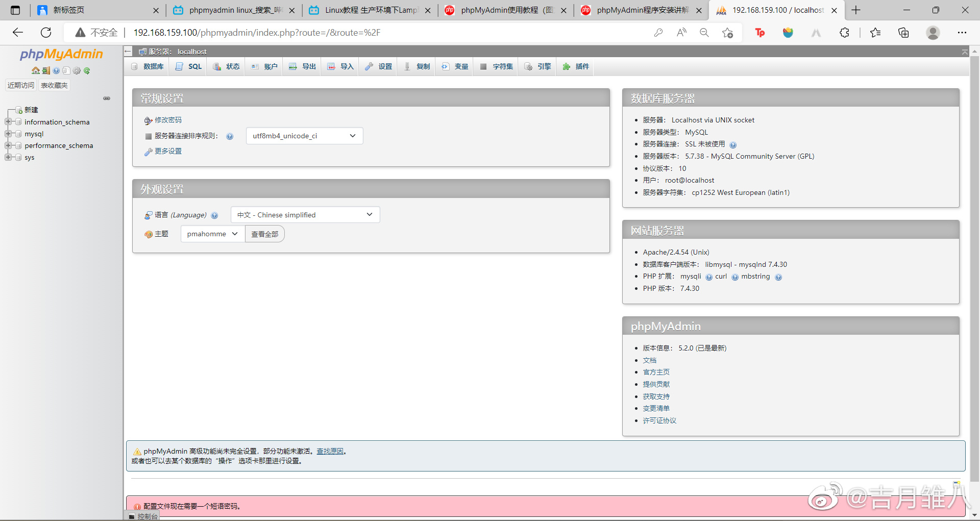The width and height of the screenshot is (980, 521).
Task: Click help icon next to server connection collation
Action: (230, 136)
